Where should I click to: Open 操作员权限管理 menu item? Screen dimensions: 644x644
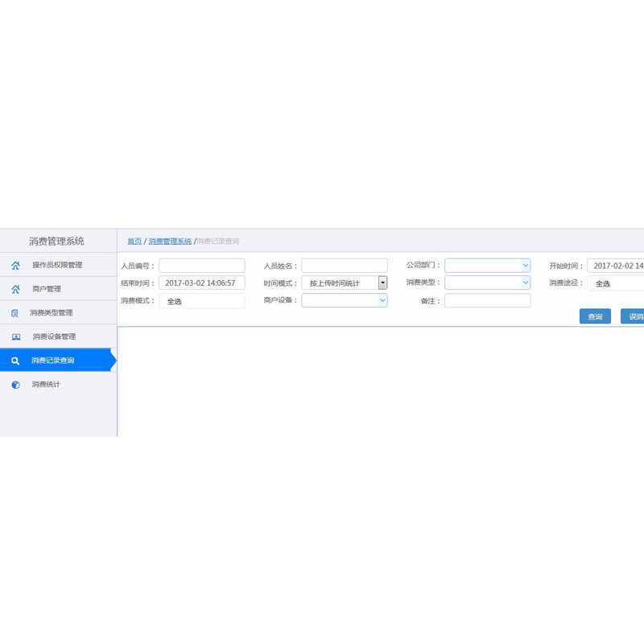click(58, 265)
